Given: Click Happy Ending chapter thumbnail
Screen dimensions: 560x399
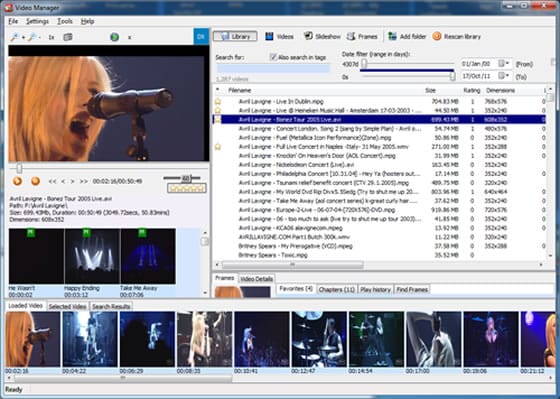Looking at the screenshot, I should [x=92, y=256].
